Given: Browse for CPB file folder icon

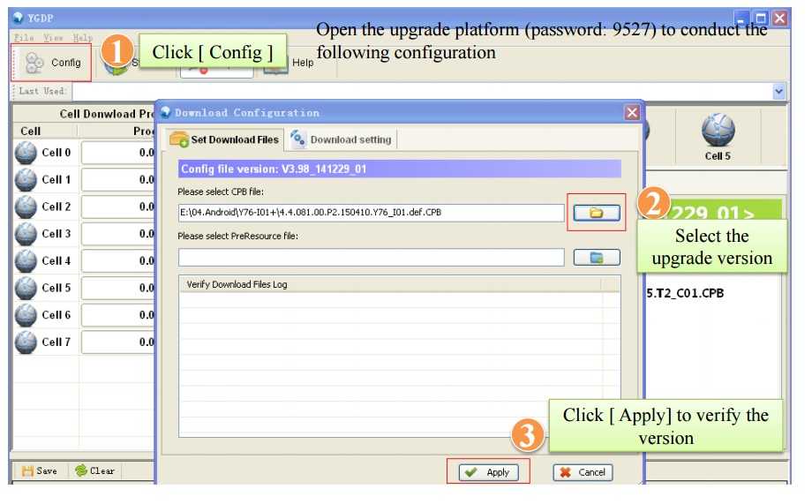Looking at the screenshot, I should tap(596, 213).
